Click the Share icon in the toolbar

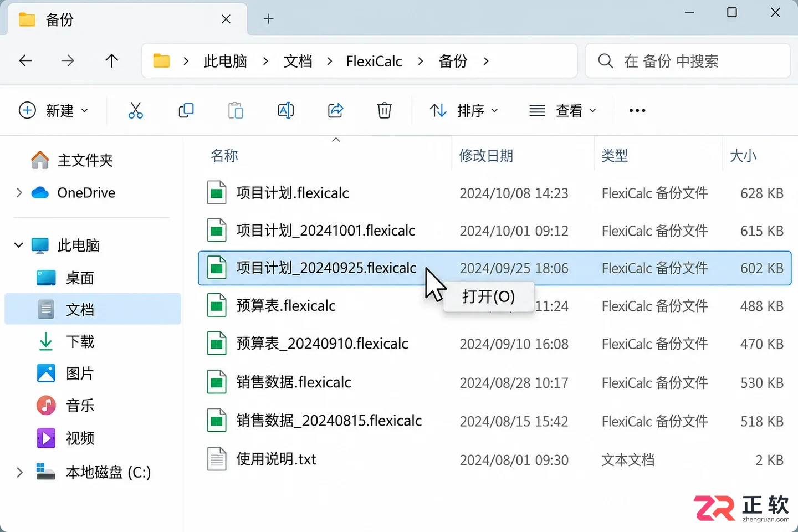click(335, 110)
